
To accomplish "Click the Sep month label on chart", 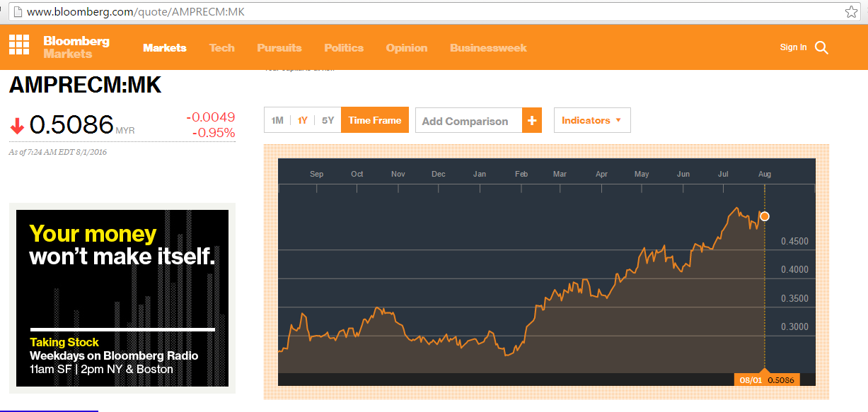I will point(316,174).
